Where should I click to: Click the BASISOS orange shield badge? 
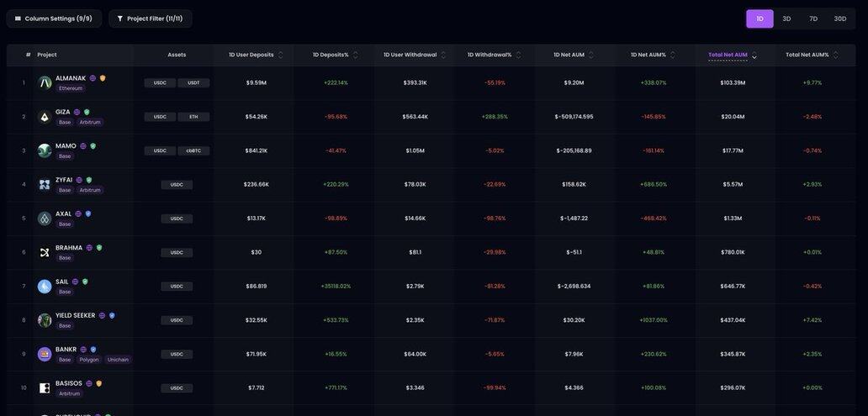coord(99,383)
